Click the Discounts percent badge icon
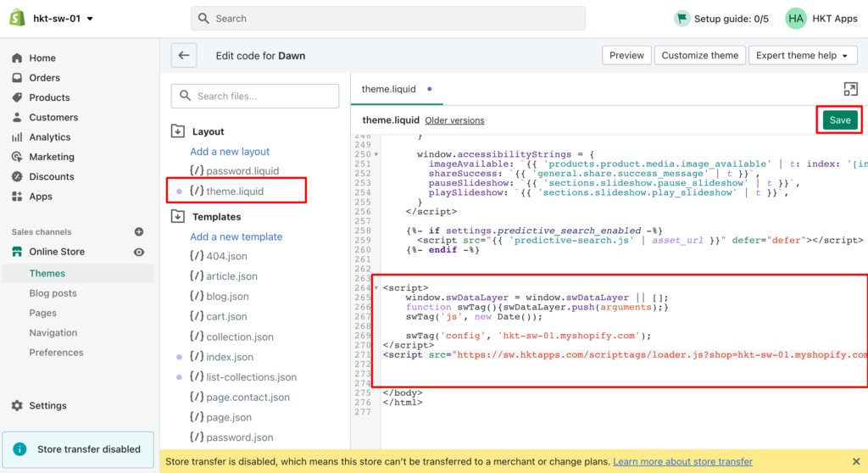This screenshot has width=868, height=473. tap(17, 176)
